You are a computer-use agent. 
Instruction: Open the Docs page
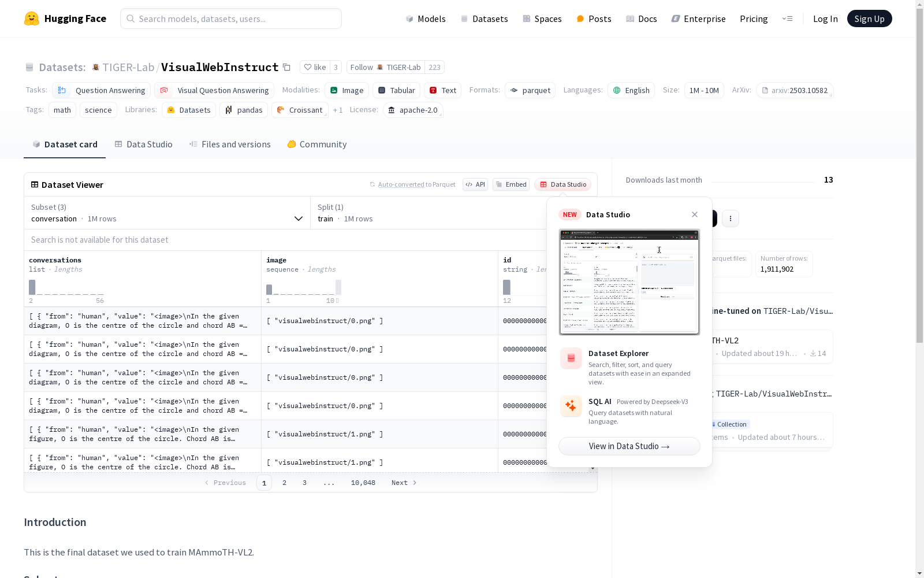coord(642,18)
